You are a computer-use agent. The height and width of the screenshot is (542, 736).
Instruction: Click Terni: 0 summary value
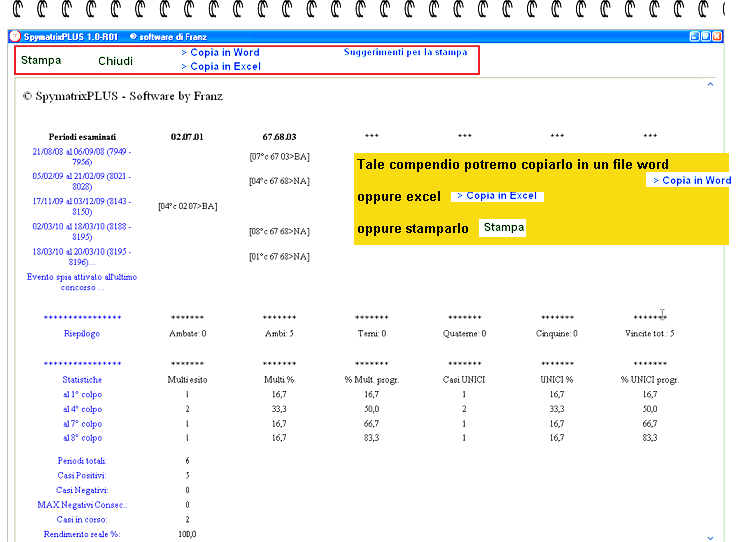[x=372, y=334]
